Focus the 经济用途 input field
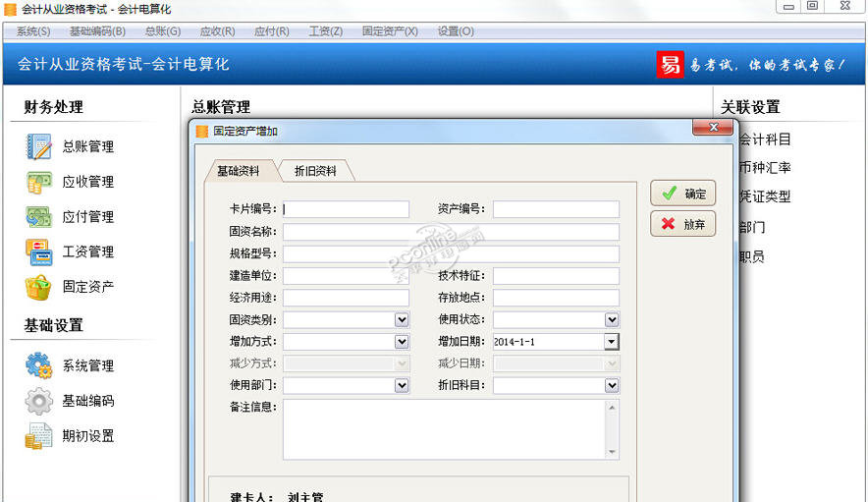The height and width of the screenshot is (502, 868). 346,298
